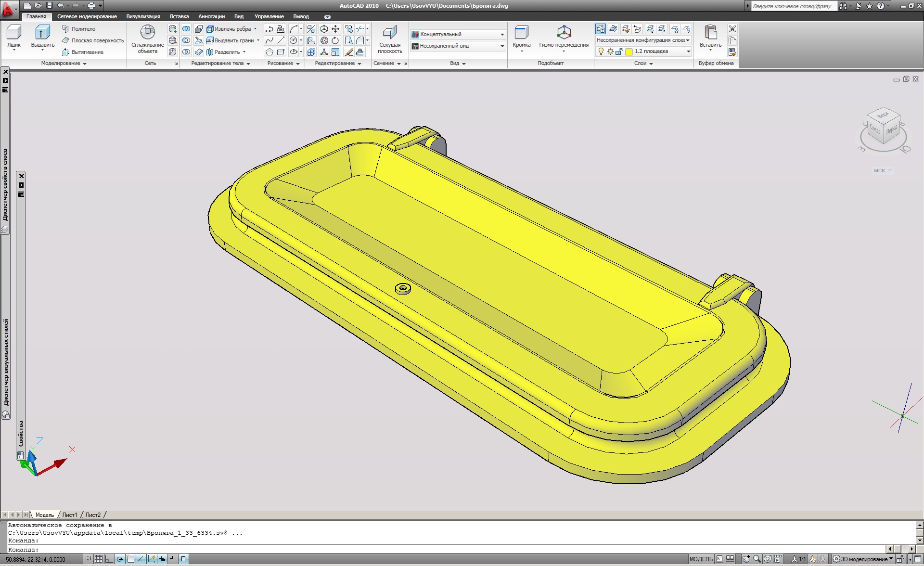Screen dimensions: 924x566
Task: Expand the Рисование panel
Action: coord(283,63)
